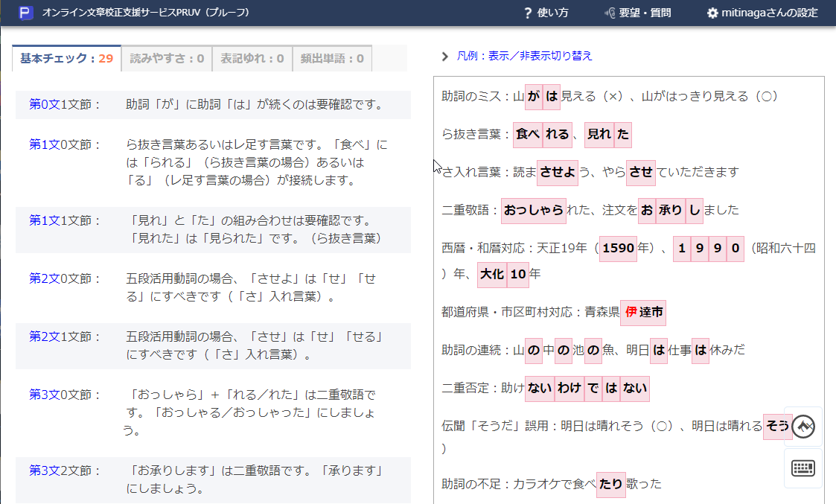Open 要望・質問 feedback page
The height and width of the screenshot is (504, 836).
tap(638, 13)
